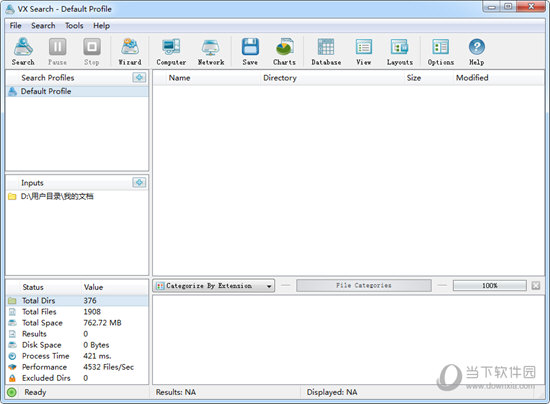Viewport: 550px width, 404px height.
Task: Open the Database tool
Action: click(326, 52)
